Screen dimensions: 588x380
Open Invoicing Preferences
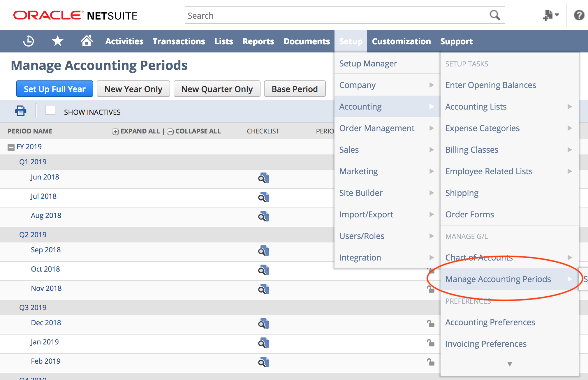point(486,344)
